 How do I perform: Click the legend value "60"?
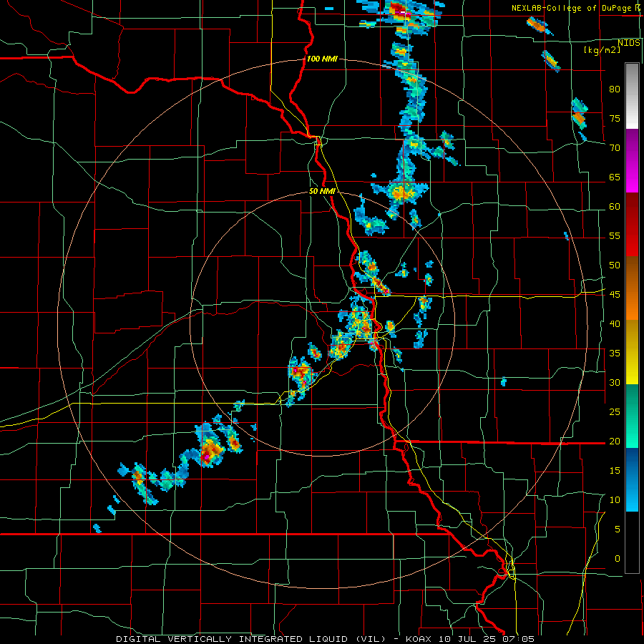pos(615,207)
